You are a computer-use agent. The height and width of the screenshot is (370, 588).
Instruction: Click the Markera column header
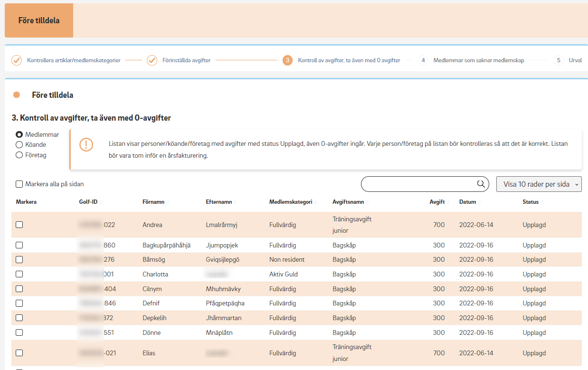[26, 202]
